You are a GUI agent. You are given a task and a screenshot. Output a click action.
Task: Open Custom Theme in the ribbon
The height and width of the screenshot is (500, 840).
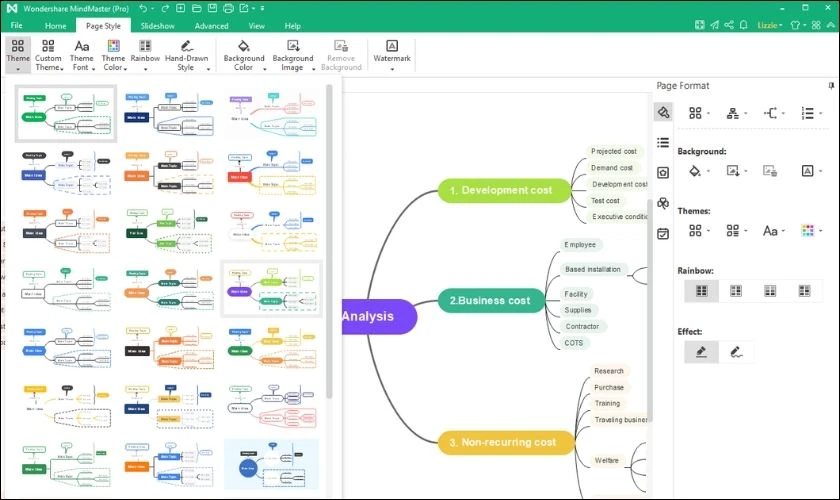(x=49, y=55)
